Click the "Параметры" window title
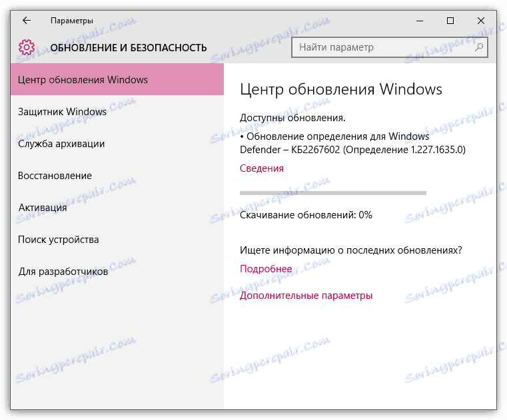 click(x=72, y=21)
